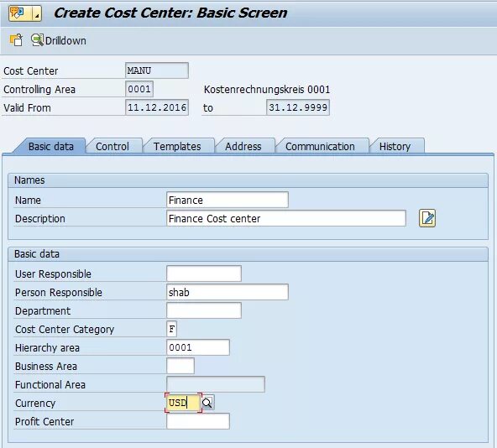Click the Kostenrechnungskreis 0001 text
The width and height of the screenshot is (497, 448).
tap(267, 89)
